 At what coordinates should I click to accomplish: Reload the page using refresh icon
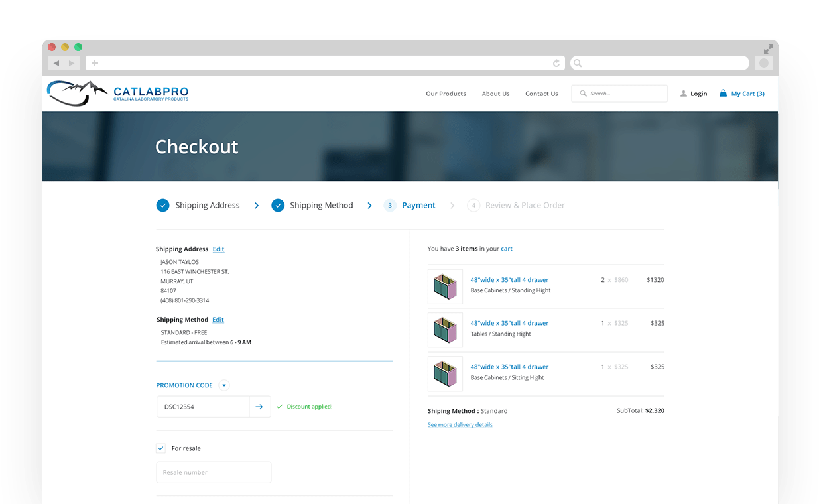[556, 63]
